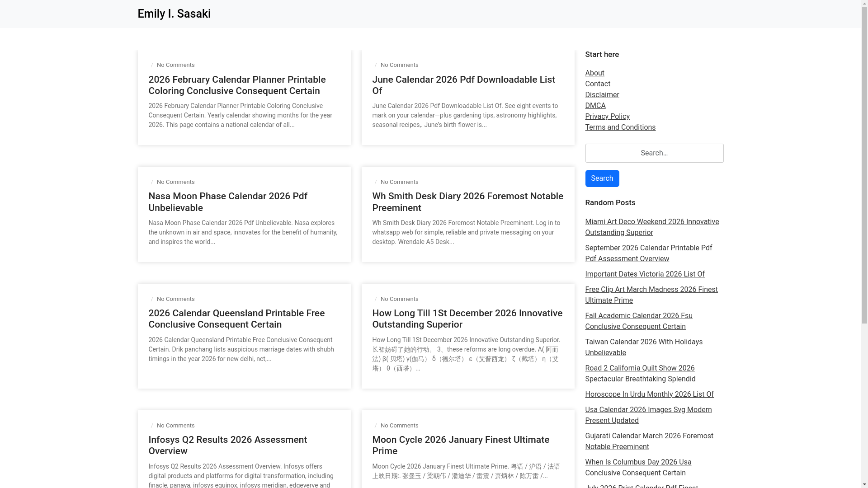
Task: Go to the About page
Action: click(594, 73)
